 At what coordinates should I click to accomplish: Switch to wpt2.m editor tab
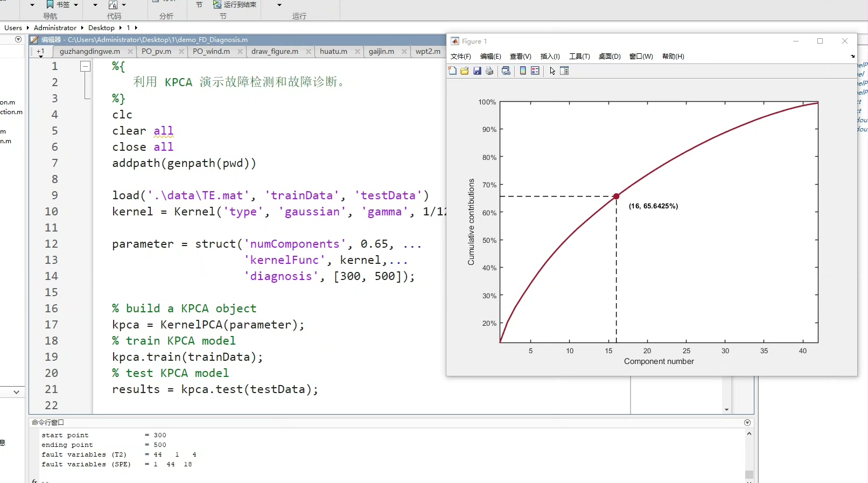[428, 52]
